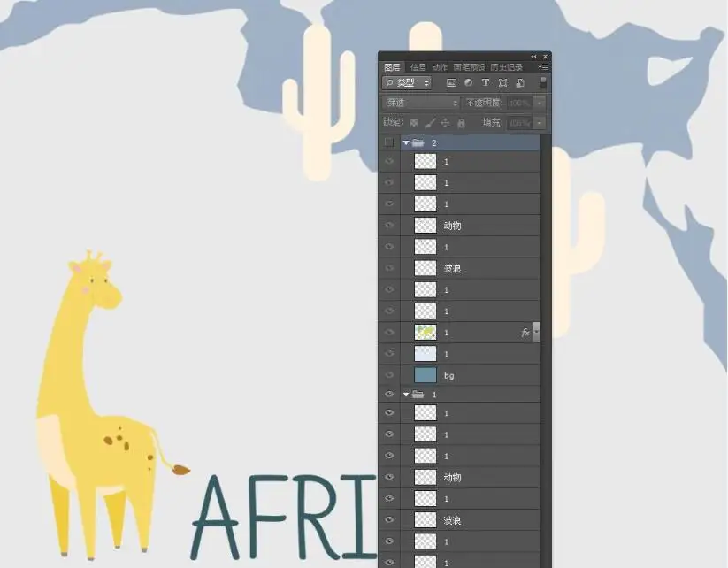Image resolution: width=728 pixels, height=568 pixels.
Task: Collapse group 2 with its triangle
Action: point(406,142)
